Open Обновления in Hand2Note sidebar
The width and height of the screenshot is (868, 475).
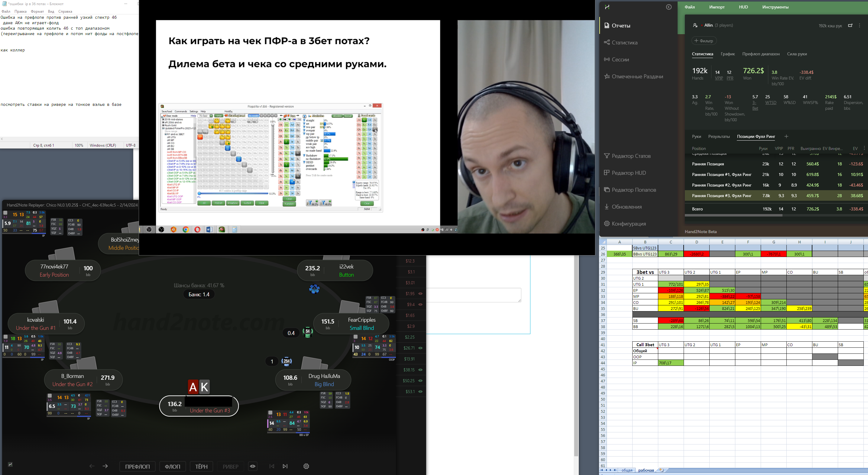coord(623,207)
